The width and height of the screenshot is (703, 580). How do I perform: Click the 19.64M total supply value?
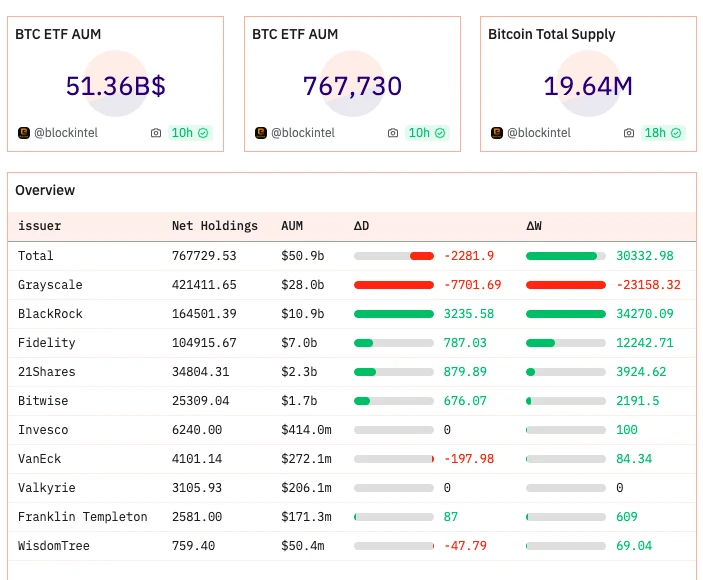pyautogui.click(x=588, y=86)
